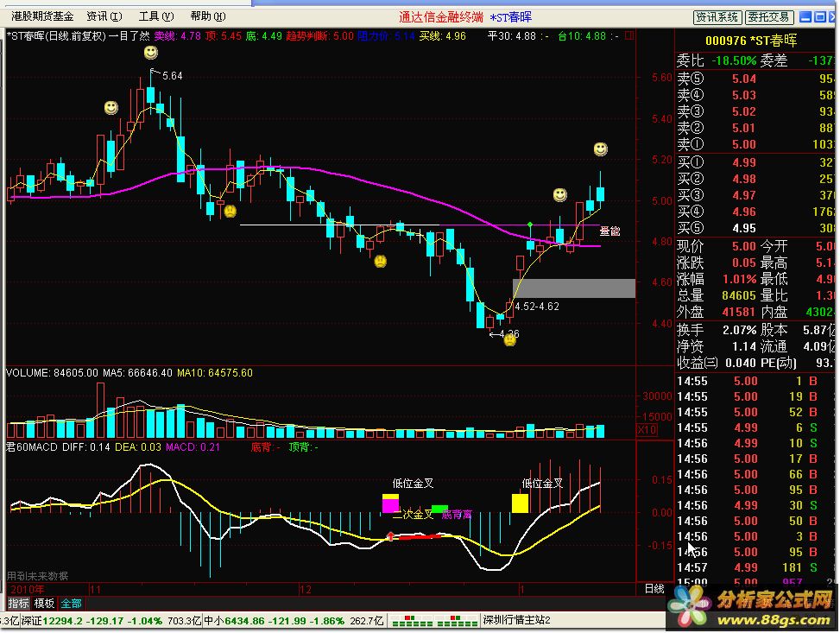This screenshot has width=840, height=633.
Task: Click the gray 4.52-4.62 gap zone
Action: pos(574,288)
